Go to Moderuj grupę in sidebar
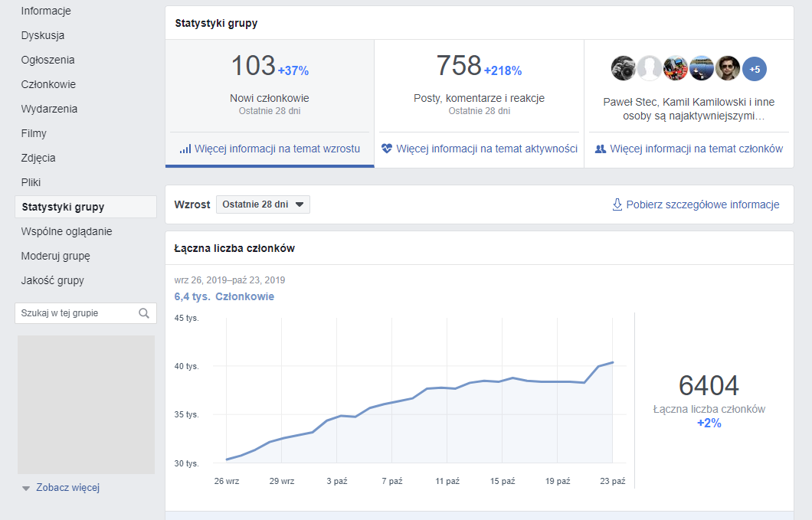This screenshot has height=520, width=812. coord(55,256)
